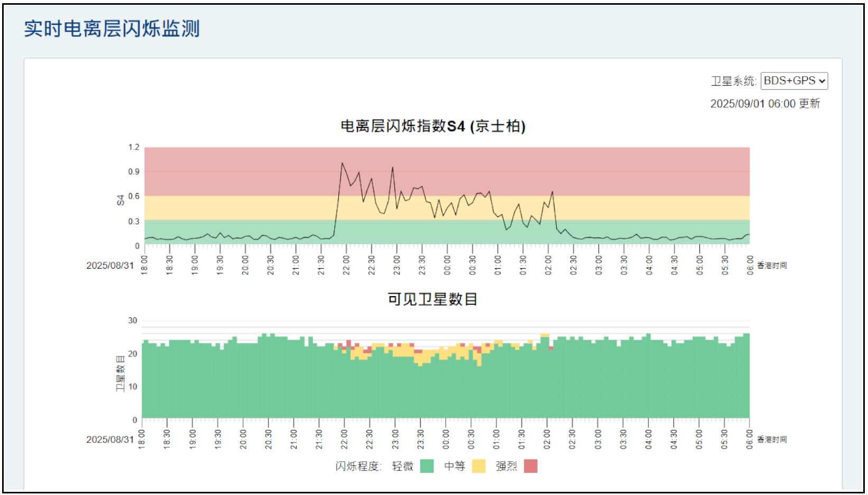Click the 卫星数目 y-axis title

(x=121, y=373)
